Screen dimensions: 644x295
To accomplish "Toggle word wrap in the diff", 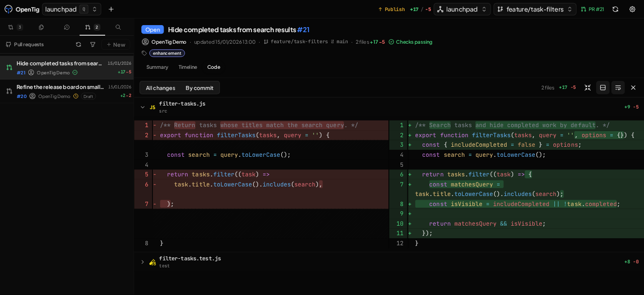I will point(618,87).
